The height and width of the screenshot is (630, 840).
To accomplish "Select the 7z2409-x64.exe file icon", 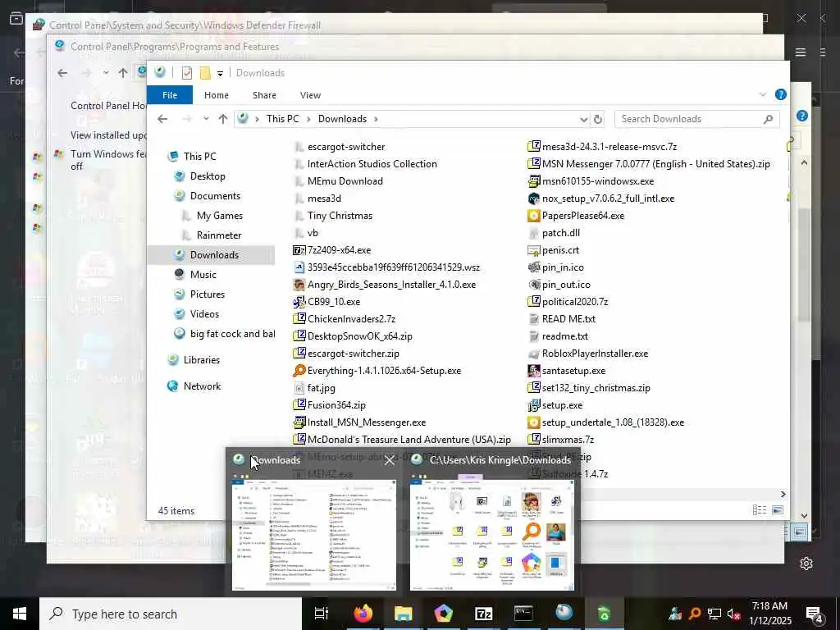I will coord(299,250).
